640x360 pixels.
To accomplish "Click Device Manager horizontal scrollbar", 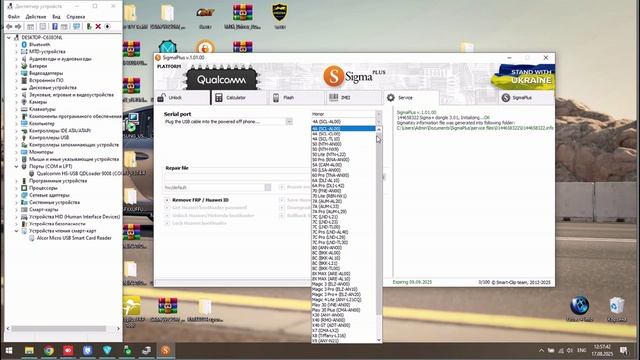I will click(59, 329).
